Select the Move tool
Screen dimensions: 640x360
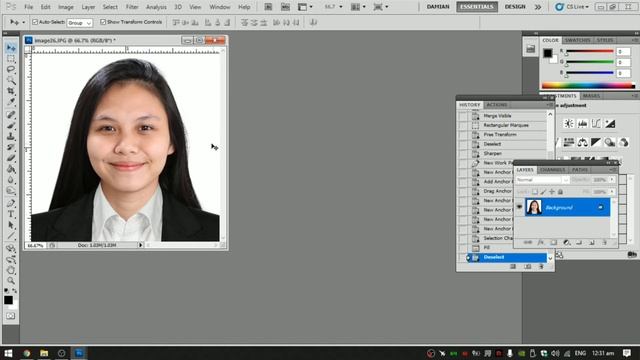click(11, 48)
